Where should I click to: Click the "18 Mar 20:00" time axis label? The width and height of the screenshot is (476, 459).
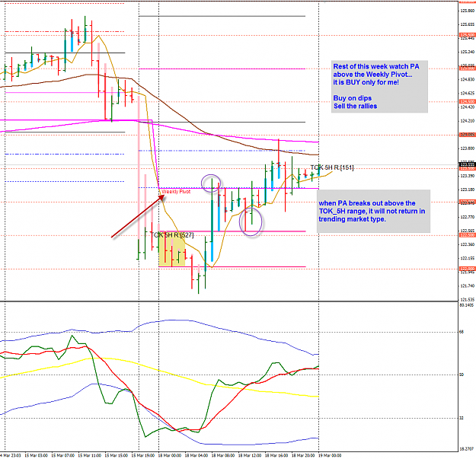click(303, 455)
